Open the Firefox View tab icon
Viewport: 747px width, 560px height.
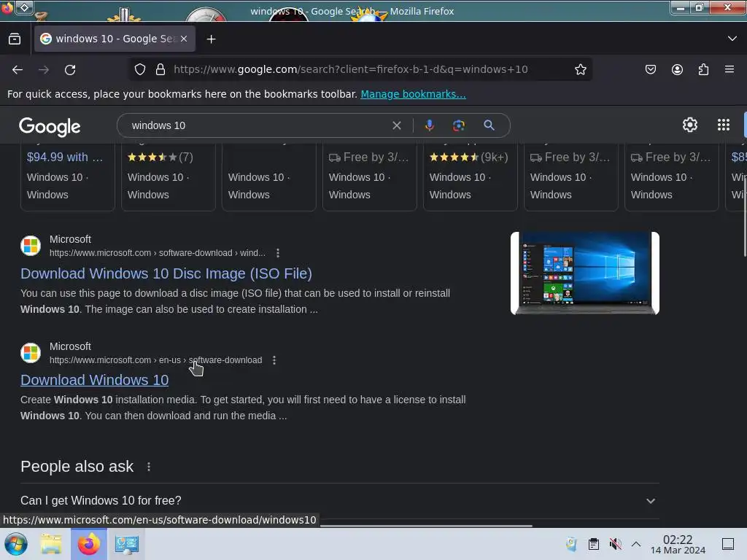point(15,39)
